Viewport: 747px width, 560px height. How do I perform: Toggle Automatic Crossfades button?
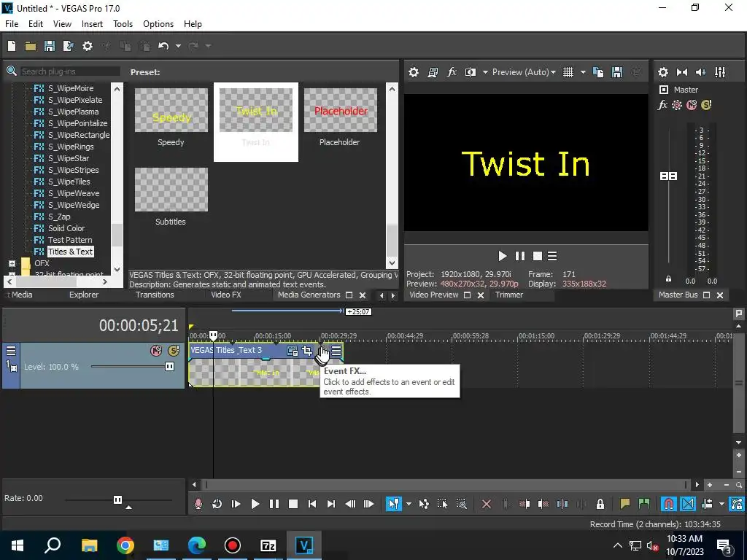pyautogui.click(x=688, y=504)
